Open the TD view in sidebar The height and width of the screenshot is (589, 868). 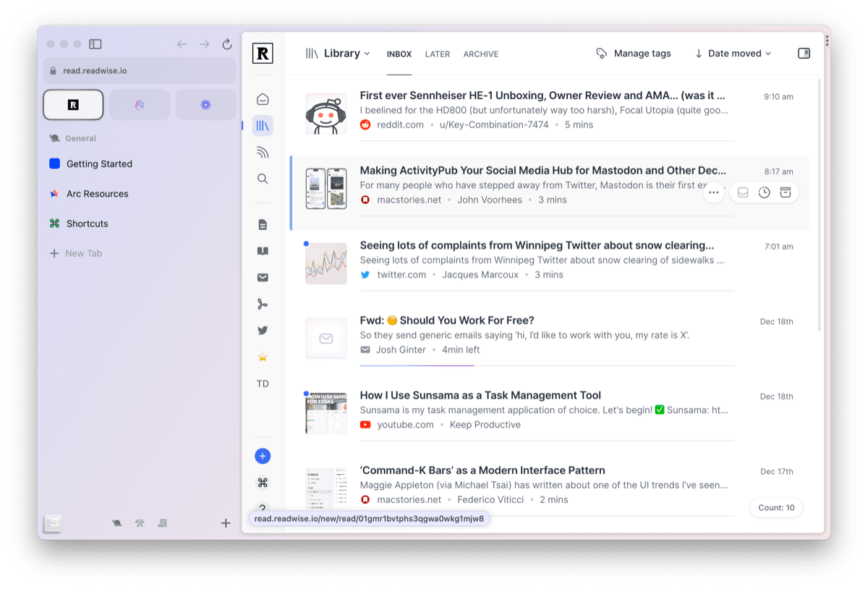(263, 384)
